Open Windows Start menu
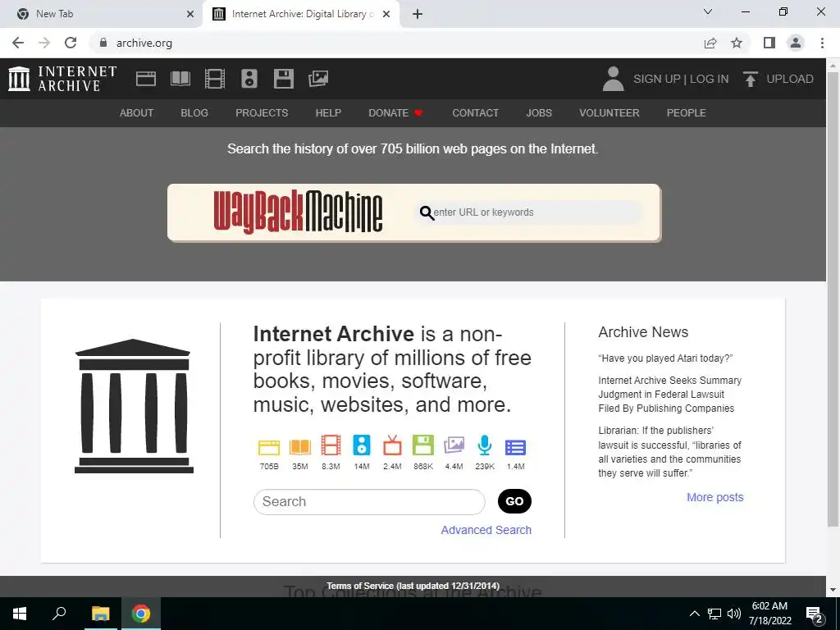The image size is (840, 630). coord(20,614)
